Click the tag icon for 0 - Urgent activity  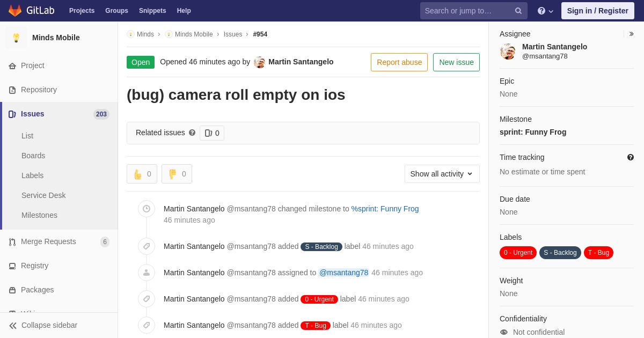coord(147,299)
